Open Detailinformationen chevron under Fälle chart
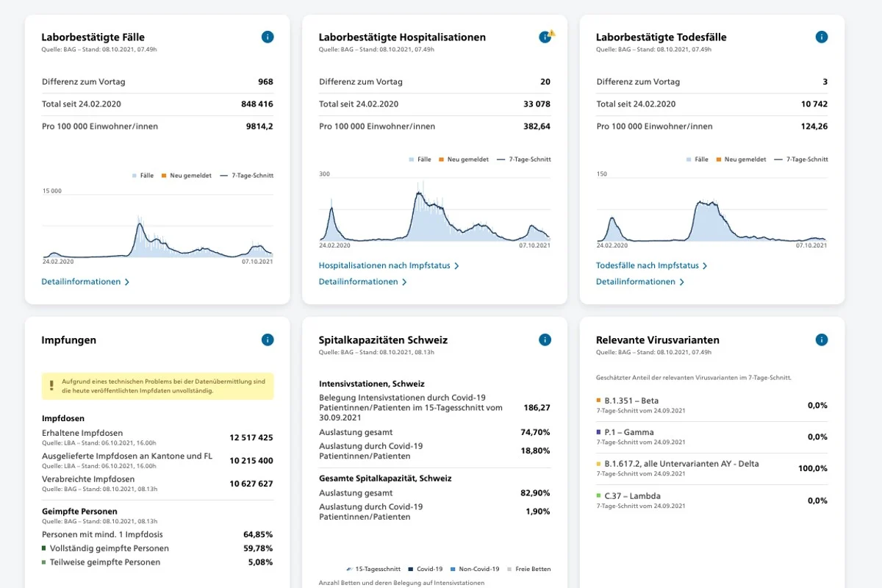Viewport: 882px width, 588px height. coord(126,282)
